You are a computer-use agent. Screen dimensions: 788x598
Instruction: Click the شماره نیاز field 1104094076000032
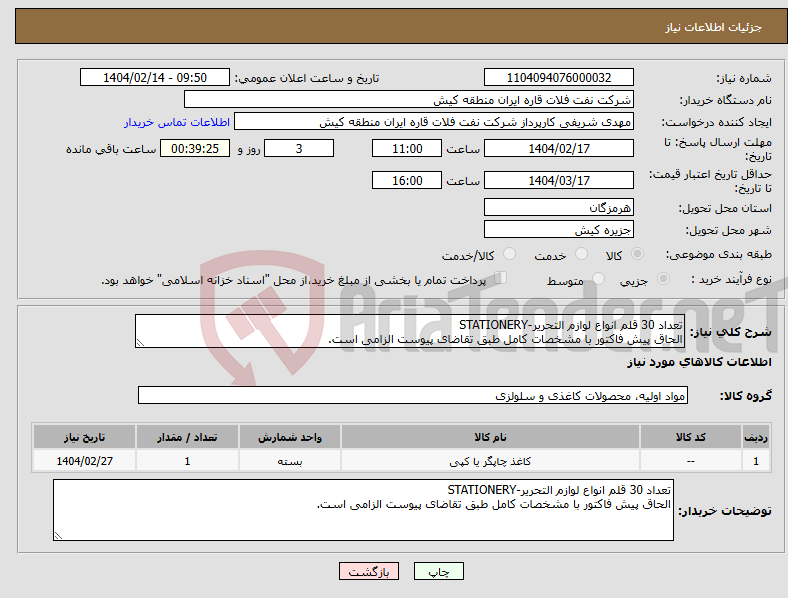[559, 77]
